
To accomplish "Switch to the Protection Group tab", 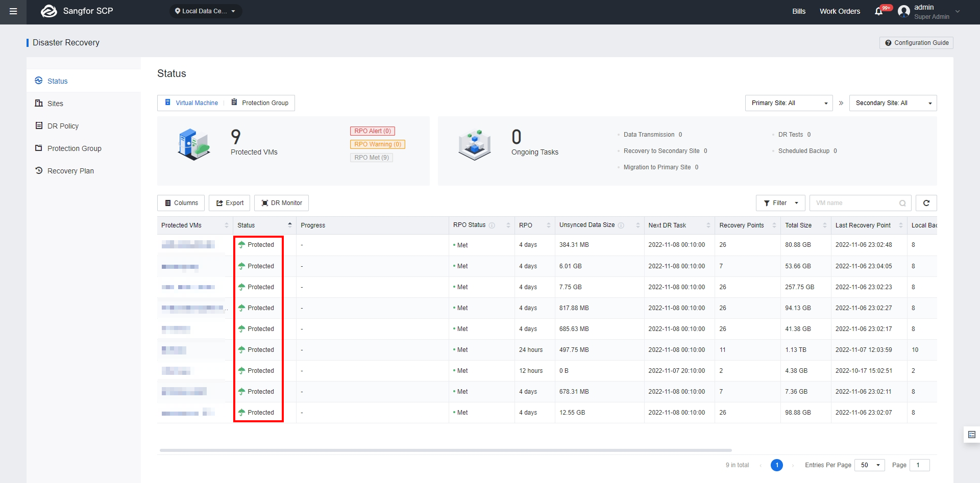I will pos(260,103).
